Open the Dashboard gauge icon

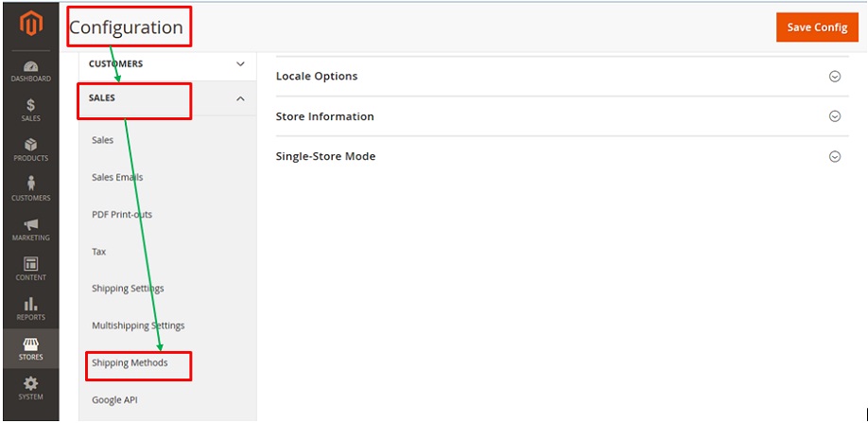click(31, 66)
